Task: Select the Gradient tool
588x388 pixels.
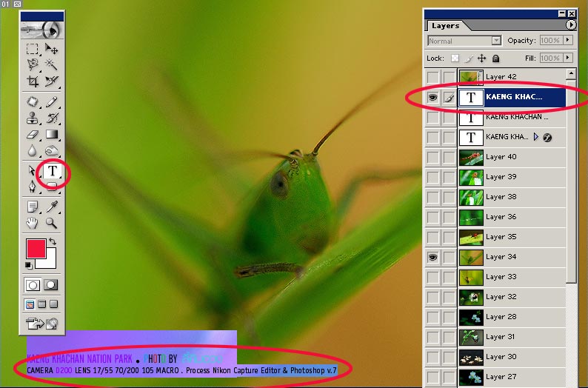Action: point(52,135)
